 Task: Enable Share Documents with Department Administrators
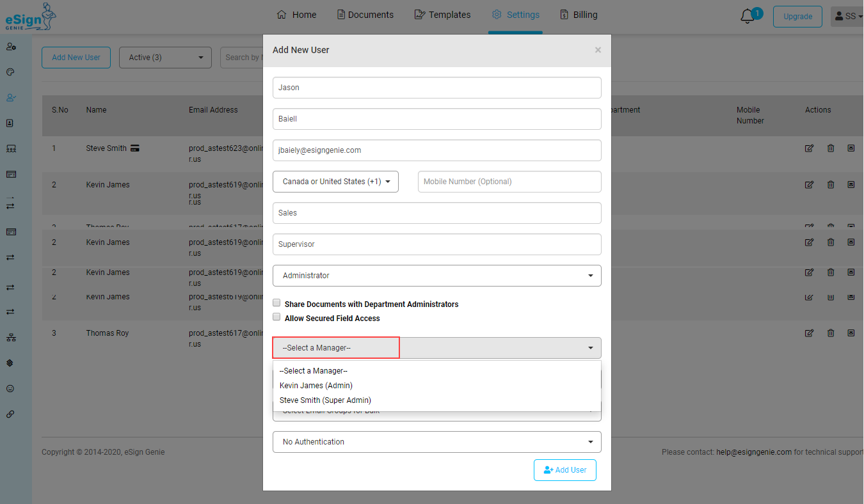pyautogui.click(x=276, y=303)
